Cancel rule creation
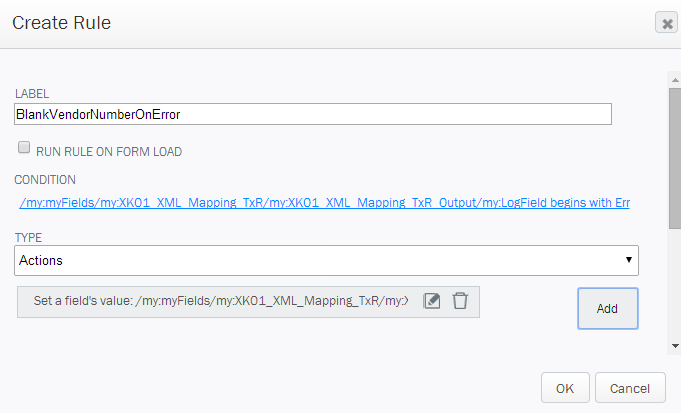Image resolution: width=681 pixels, height=413 pixels. (x=630, y=388)
